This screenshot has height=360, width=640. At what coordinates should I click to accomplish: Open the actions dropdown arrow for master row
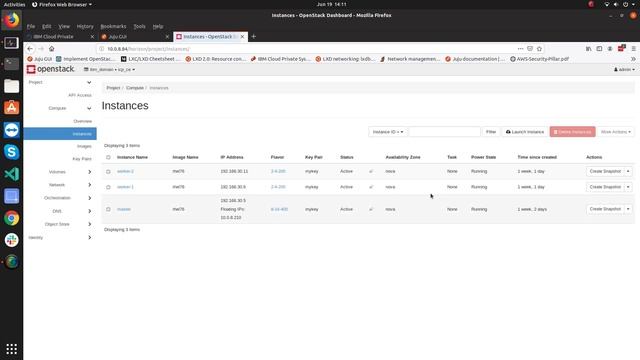pos(628,209)
